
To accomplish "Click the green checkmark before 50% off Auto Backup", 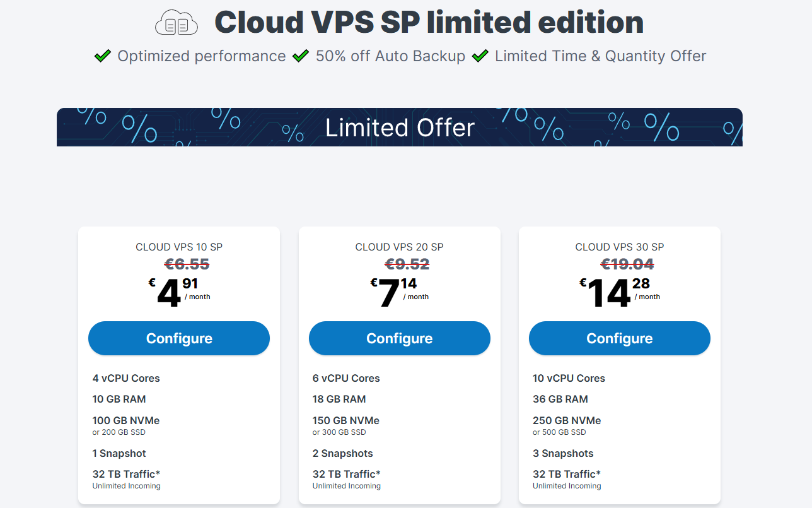I will (x=301, y=56).
